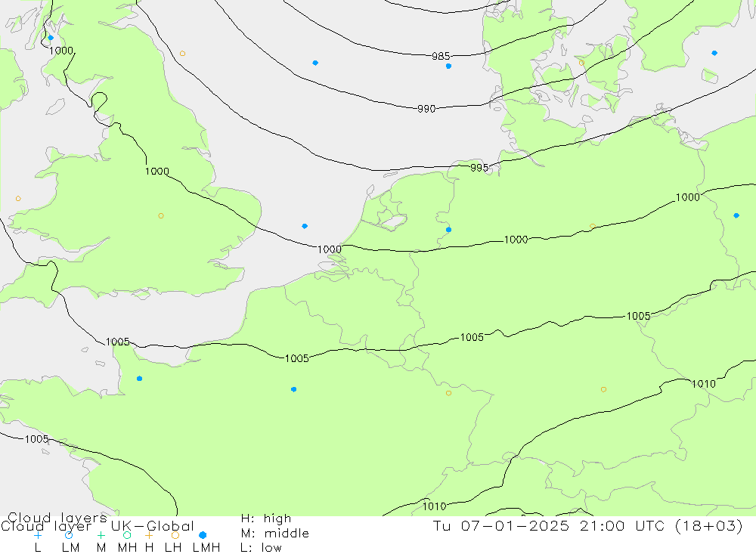Select blue cloud dot over western Scotland

[51, 38]
